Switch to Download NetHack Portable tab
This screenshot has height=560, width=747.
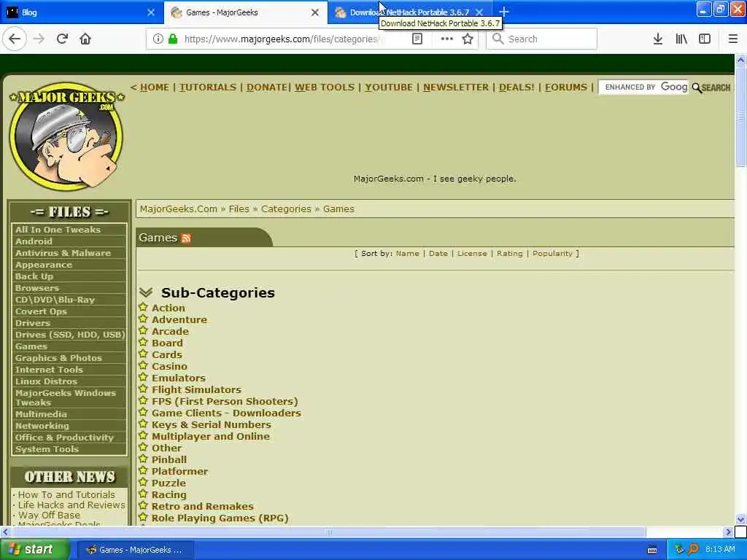(409, 12)
